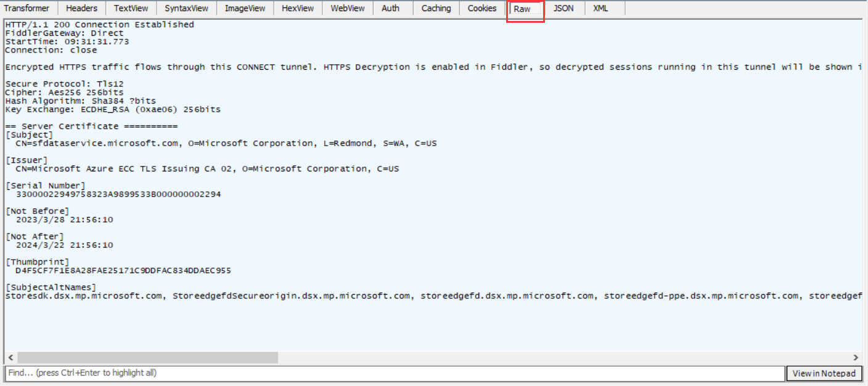Image resolution: width=868 pixels, height=386 pixels.
Task: Open the SyntaxView tab
Action: tap(186, 8)
